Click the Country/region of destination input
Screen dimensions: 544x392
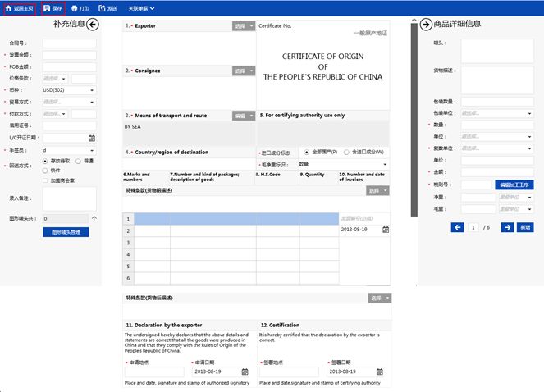coord(189,164)
